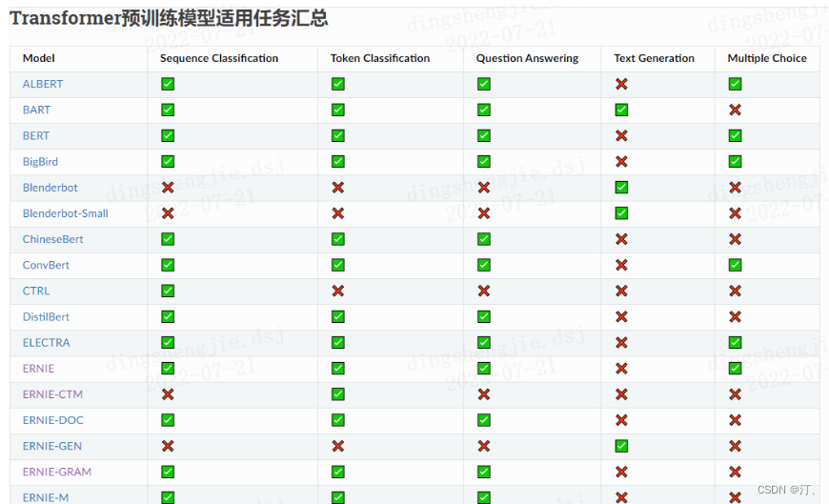Click ALBERT's Multiple Choice check mark

735,84
